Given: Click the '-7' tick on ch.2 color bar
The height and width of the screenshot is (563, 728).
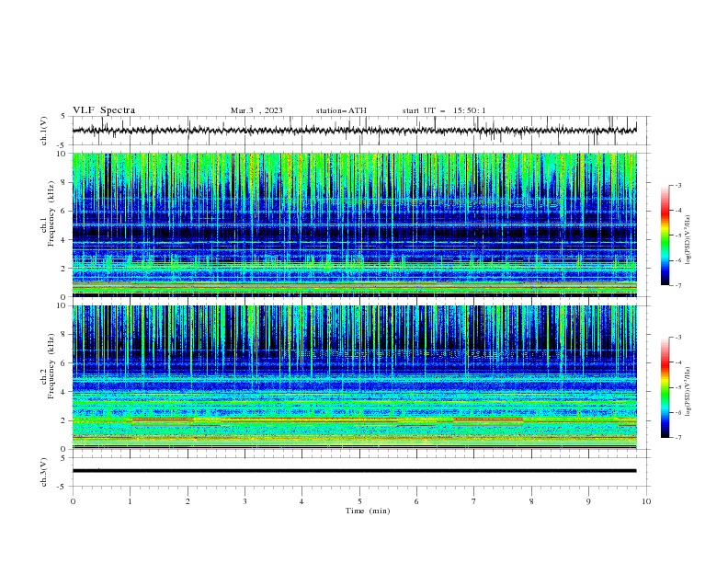Looking at the screenshot, I should click(x=677, y=437).
